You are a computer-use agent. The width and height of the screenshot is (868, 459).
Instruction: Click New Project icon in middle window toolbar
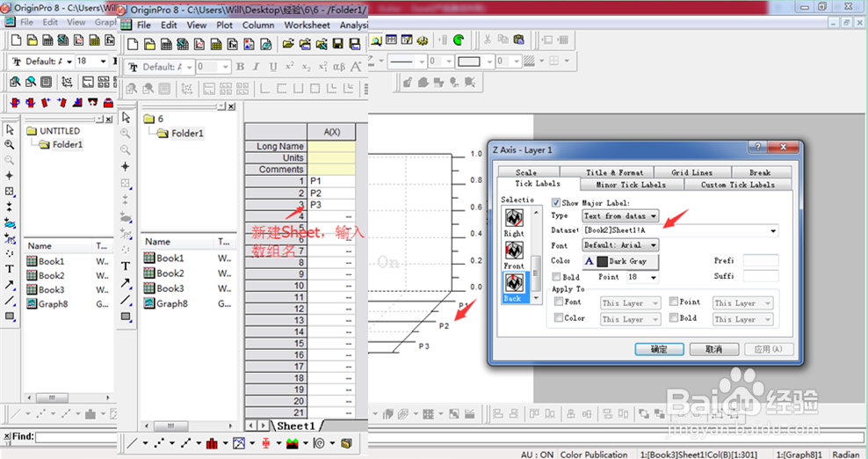(x=133, y=45)
